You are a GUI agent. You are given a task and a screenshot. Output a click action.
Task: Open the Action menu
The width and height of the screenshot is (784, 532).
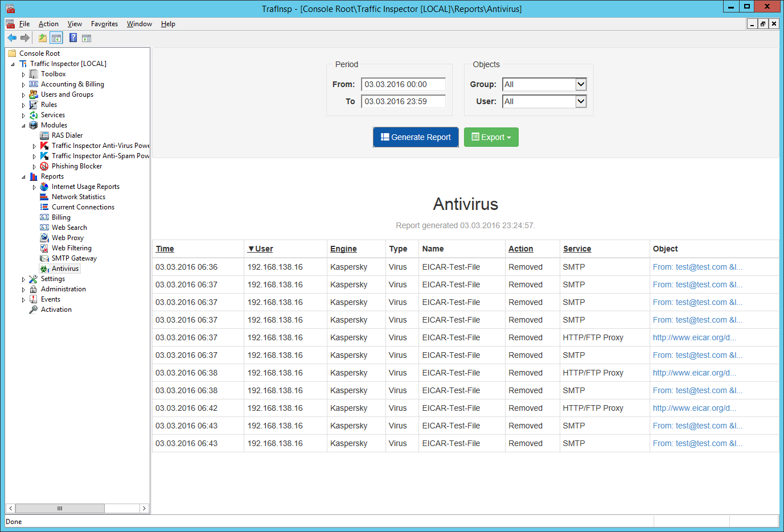(x=48, y=24)
